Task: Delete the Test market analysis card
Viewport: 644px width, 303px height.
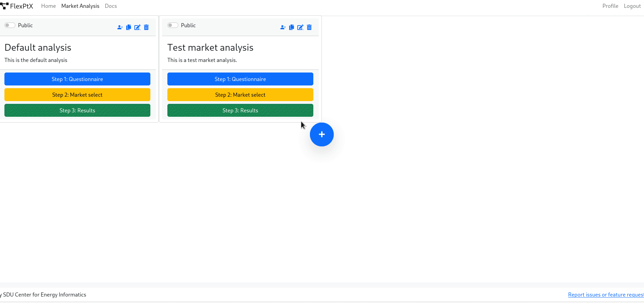Action: coord(309,27)
